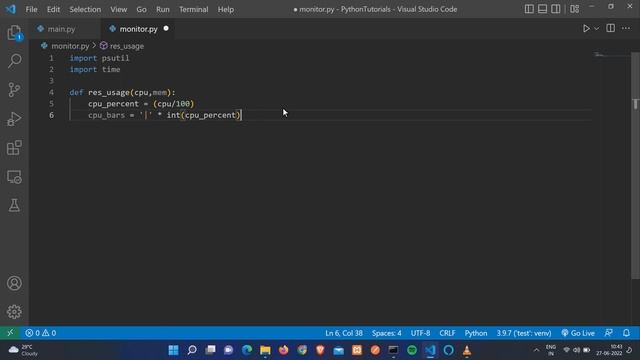The width and height of the screenshot is (640, 360).
Task: Click line number 4 in the gutter
Action: tap(51, 92)
